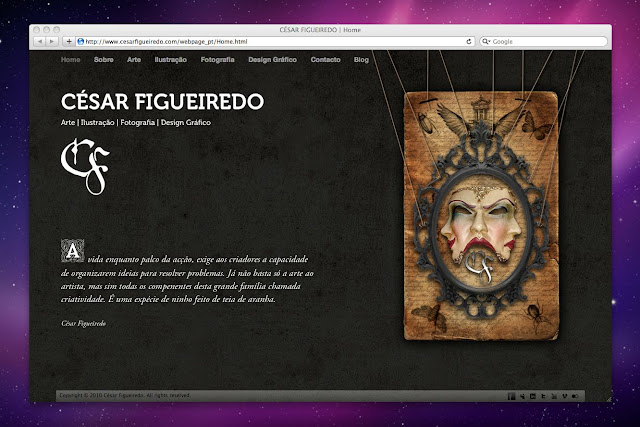The width and height of the screenshot is (640, 427).
Task: Open the Twitter icon in footer
Action: click(x=543, y=396)
